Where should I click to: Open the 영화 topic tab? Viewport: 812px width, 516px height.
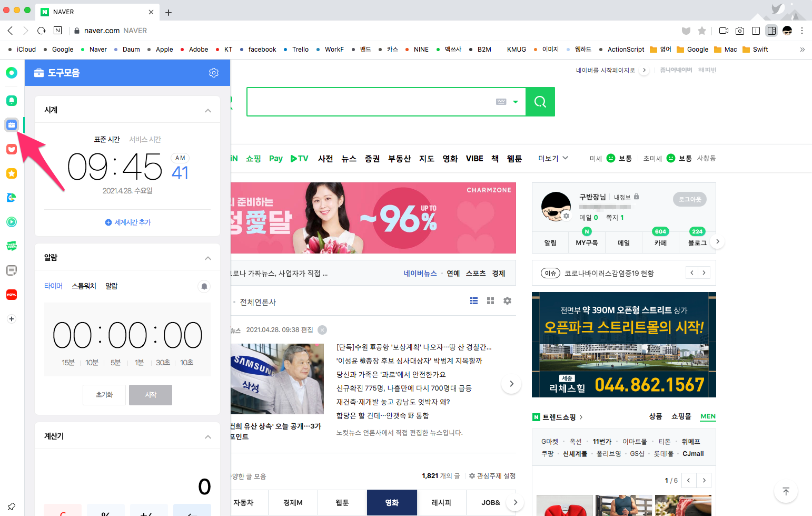click(x=392, y=502)
